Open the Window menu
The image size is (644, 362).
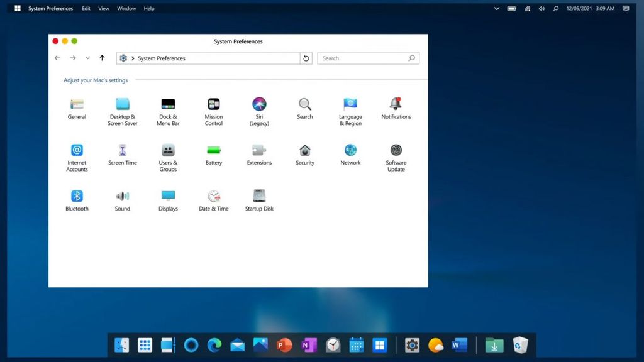pyautogui.click(x=126, y=9)
